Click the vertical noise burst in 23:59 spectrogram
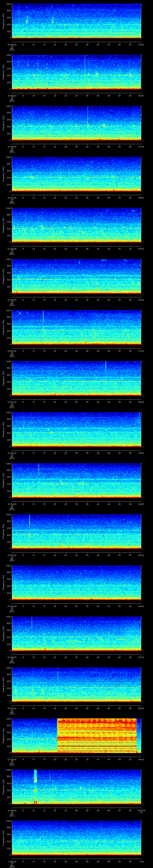This screenshot has width=153, height=868. tap(35, 786)
